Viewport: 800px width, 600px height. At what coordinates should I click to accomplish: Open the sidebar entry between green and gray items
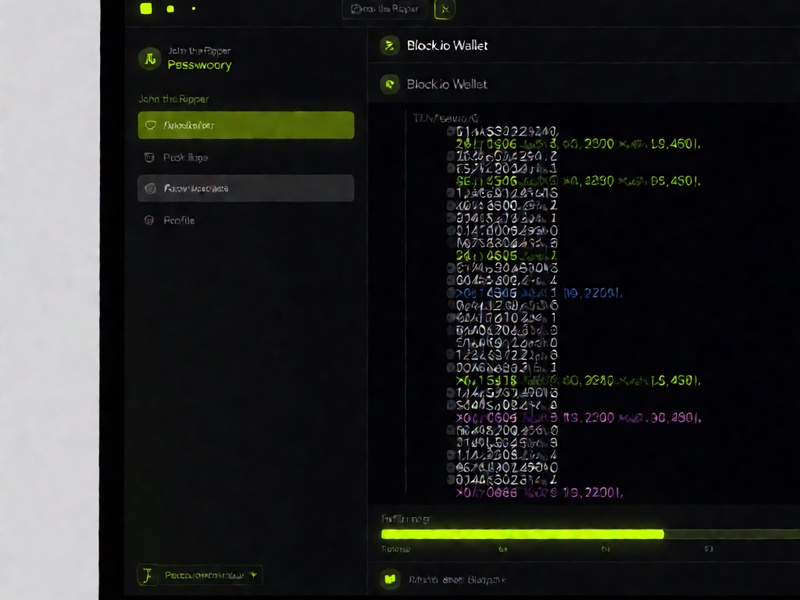click(246, 157)
